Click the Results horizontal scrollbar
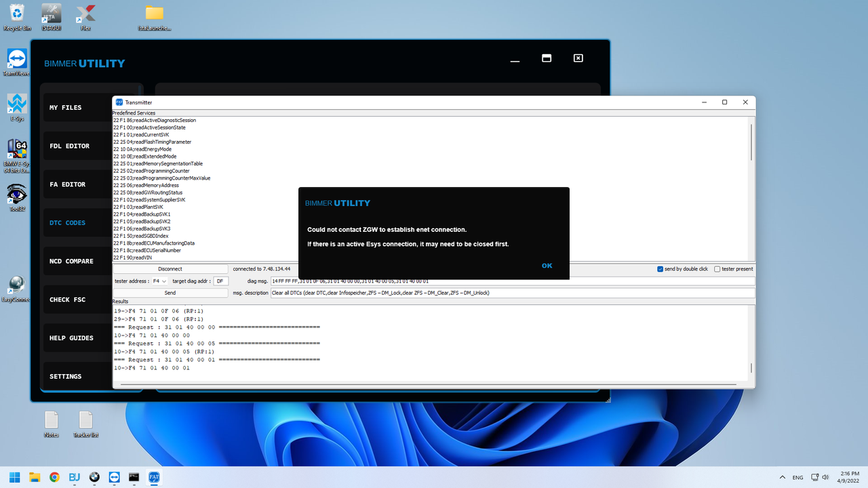 tap(428, 384)
